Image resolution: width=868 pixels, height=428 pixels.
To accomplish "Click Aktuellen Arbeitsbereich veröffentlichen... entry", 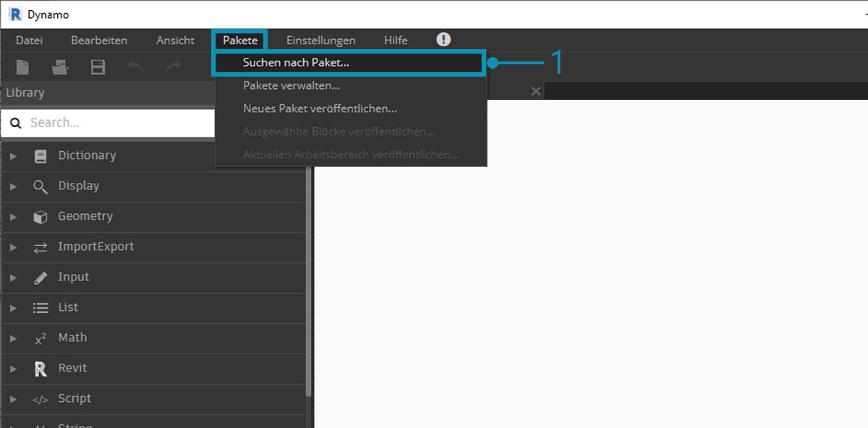I will (x=351, y=155).
